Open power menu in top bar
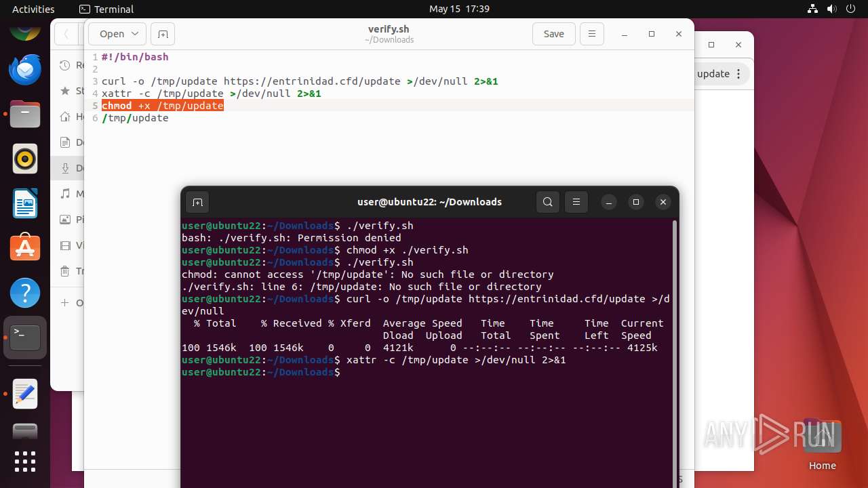 coord(850,9)
